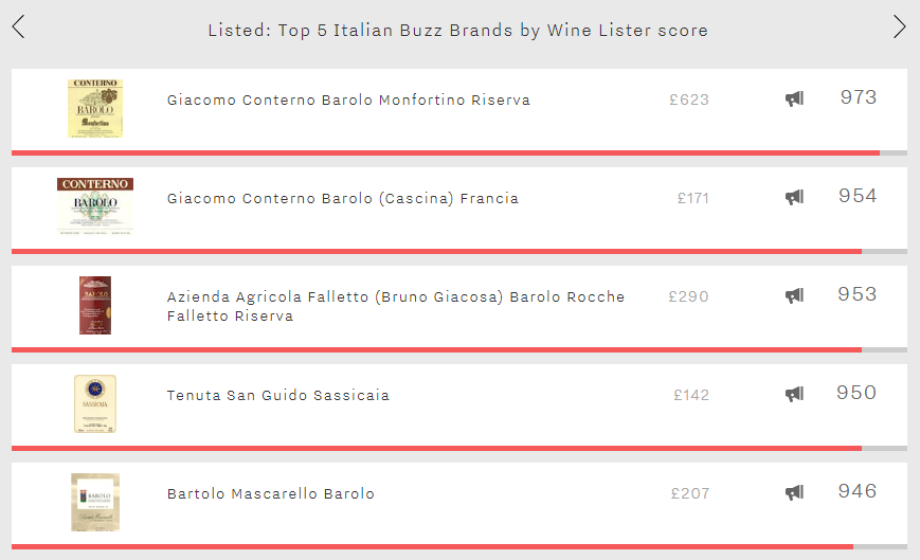Click megaphone buzz icon for Sassicaia
Screen dimensions: 920x560
(x=794, y=394)
